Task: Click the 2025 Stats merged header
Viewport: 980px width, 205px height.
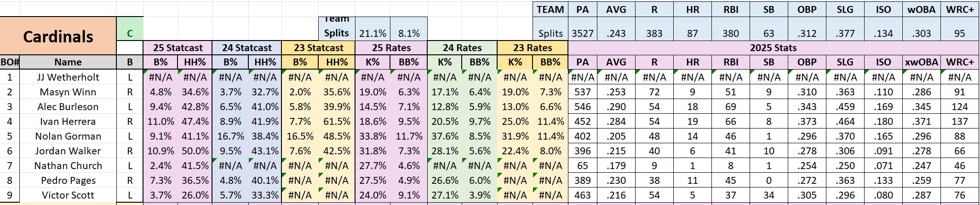Action: (x=773, y=48)
